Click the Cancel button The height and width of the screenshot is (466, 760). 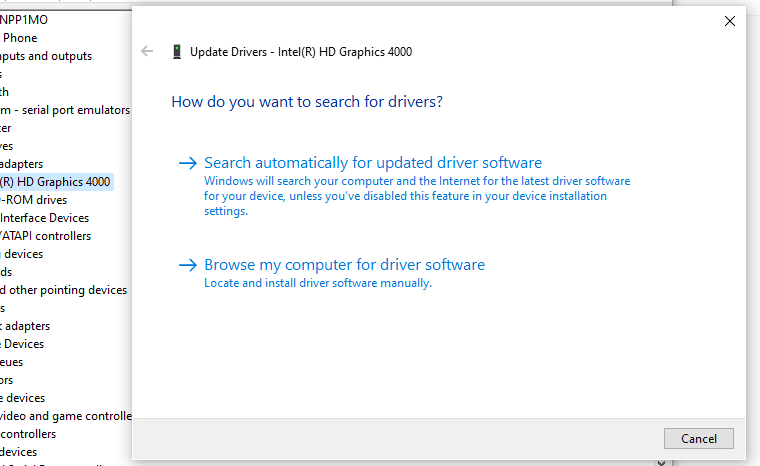pyautogui.click(x=698, y=438)
